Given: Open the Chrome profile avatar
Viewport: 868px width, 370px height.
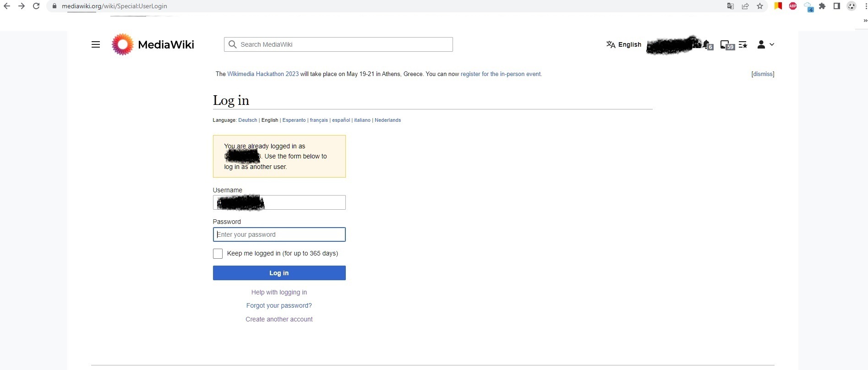Looking at the screenshot, I should pyautogui.click(x=852, y=6).
